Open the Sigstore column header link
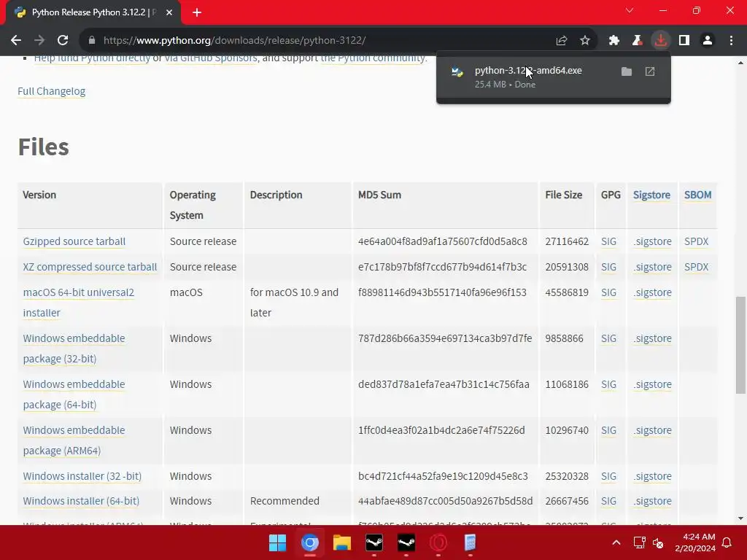 click(x=651, y=195)
